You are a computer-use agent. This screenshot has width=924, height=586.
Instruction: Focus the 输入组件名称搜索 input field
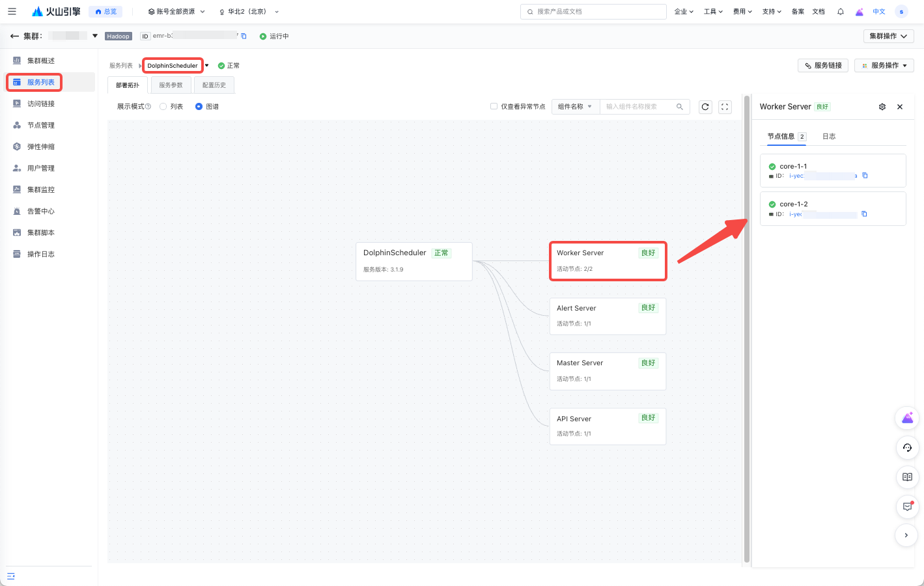(x=645, y=107)
